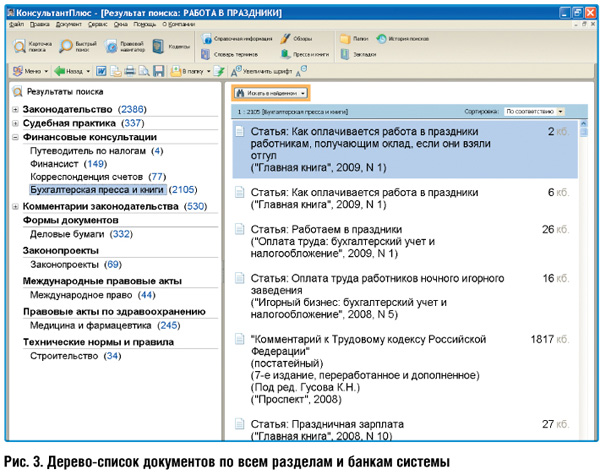Open История поисков

coord(402,39)
